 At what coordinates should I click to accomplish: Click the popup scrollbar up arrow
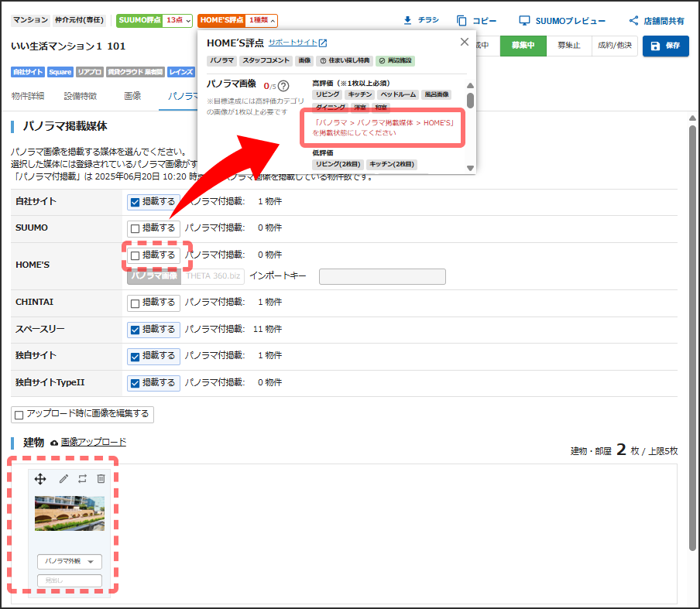click(x=470, y=85)
